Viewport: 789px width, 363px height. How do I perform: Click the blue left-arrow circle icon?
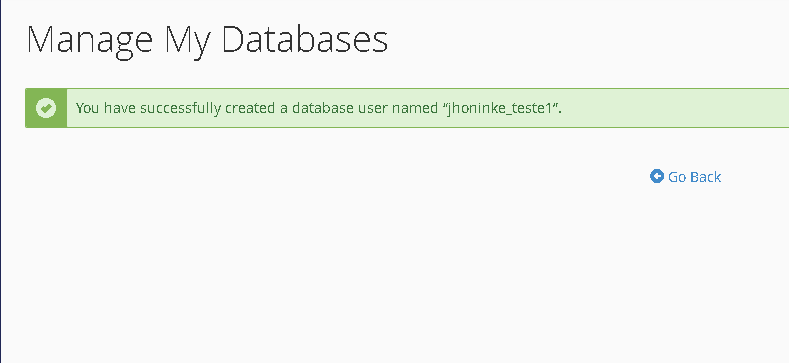coord(657,176)
